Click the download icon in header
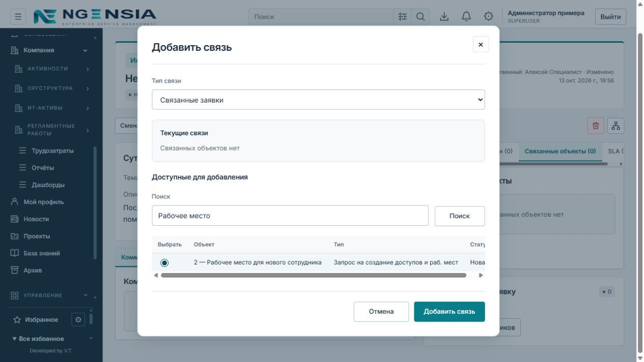This screenshot has width=644, height=362. (x=444, y=17)
